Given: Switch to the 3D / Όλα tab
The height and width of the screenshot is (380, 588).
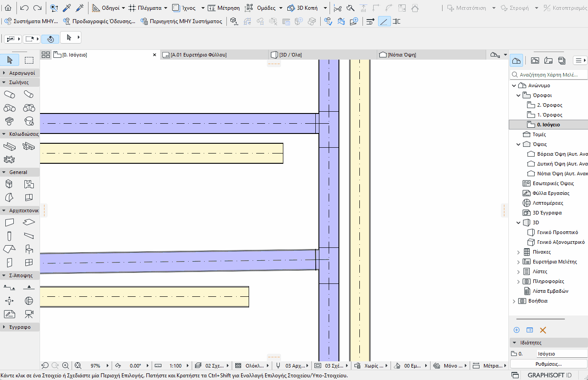Looking at the screenshot, I should tap(290, 55).
